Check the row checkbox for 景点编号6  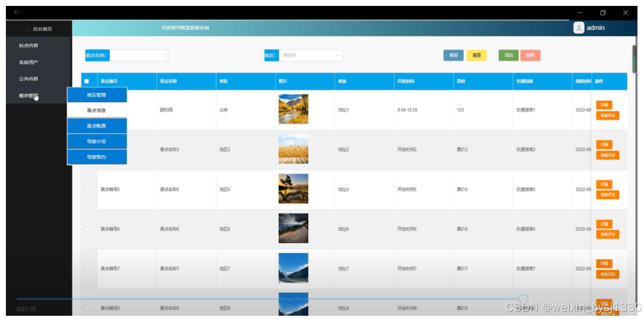coord(87,229)
